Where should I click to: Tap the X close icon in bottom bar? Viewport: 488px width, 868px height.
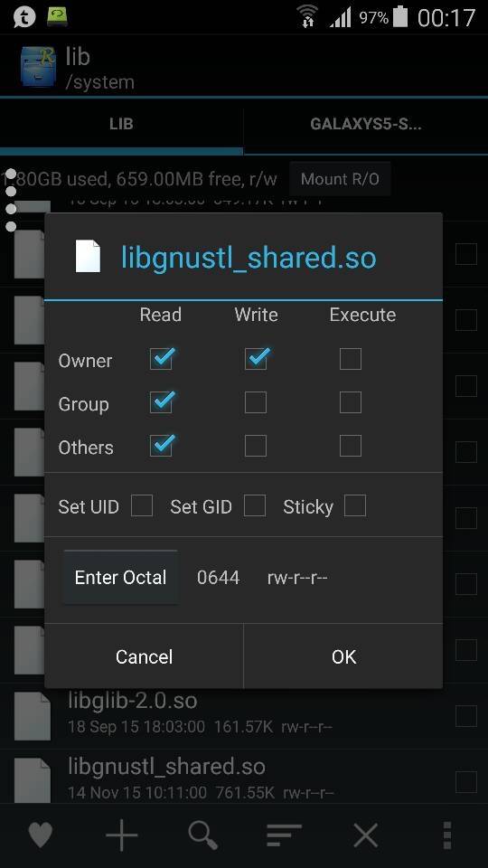click(x=365, y=835)
